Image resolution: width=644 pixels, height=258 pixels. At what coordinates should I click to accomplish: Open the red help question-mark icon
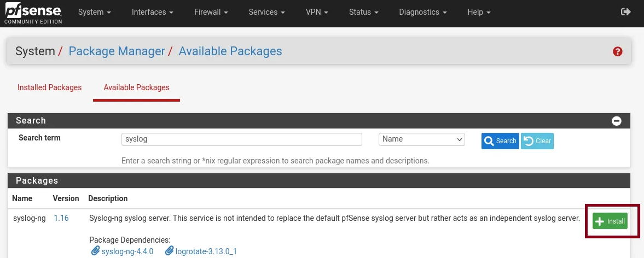coord(617,52)
